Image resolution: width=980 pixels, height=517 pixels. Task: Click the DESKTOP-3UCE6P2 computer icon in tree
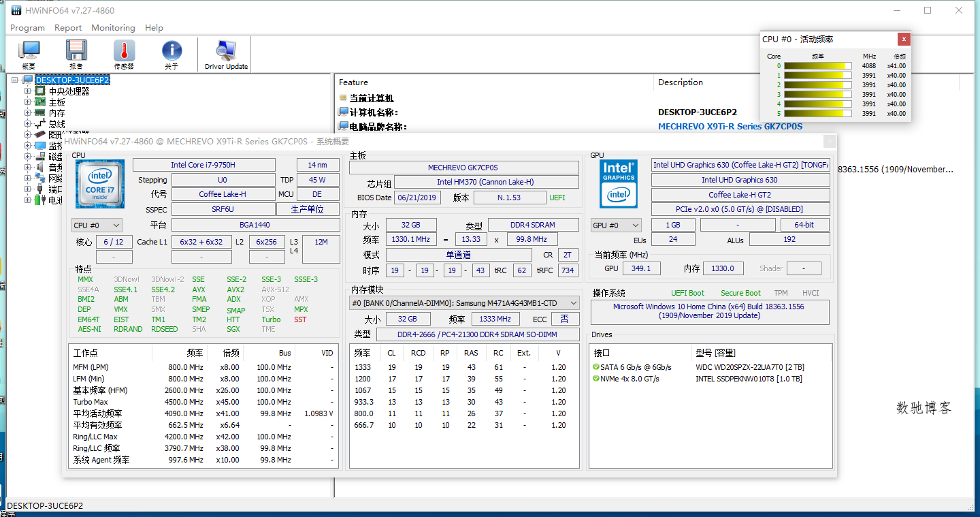pyautogui.click(x=28, y=80)
